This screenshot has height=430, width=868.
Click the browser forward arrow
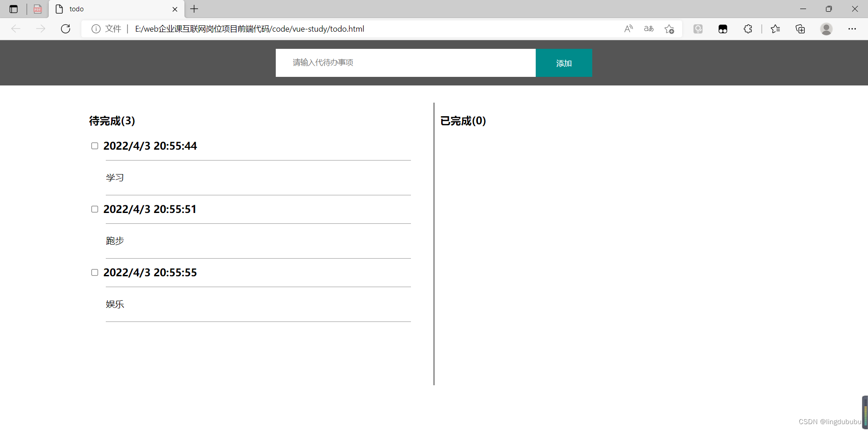pos(41,29)
